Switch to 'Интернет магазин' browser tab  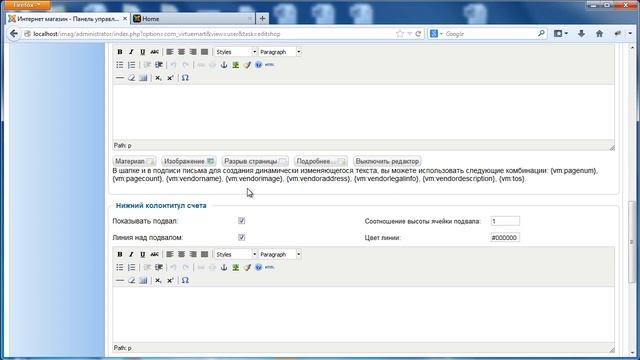[x=68, y=19]
